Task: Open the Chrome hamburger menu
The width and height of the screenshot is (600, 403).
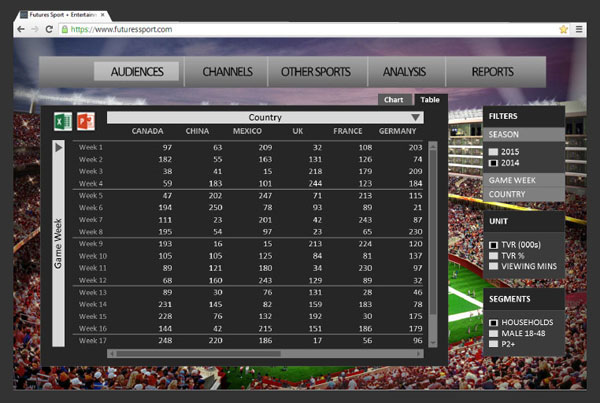Action: [582, 30]
